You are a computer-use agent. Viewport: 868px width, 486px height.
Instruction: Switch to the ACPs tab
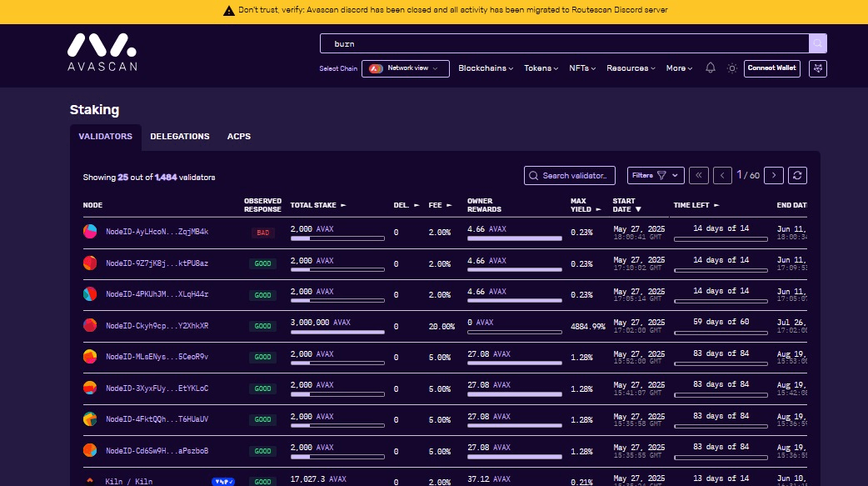[x=238, y=137]
